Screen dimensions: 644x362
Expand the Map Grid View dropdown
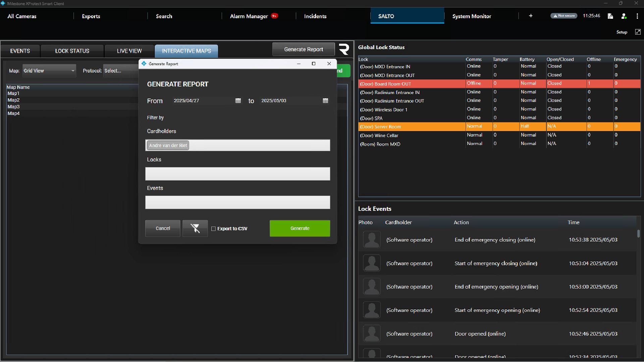[49, 71]
